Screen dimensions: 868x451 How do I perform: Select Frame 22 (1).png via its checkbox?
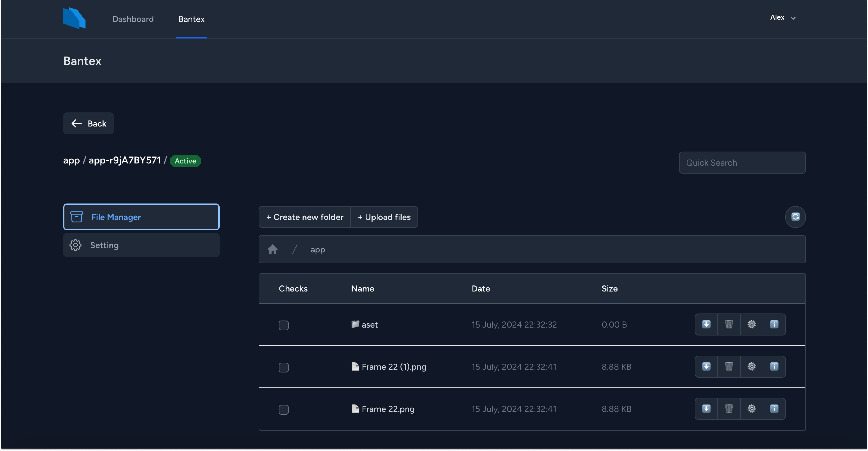pyautogui.click(x=283, y=367)
